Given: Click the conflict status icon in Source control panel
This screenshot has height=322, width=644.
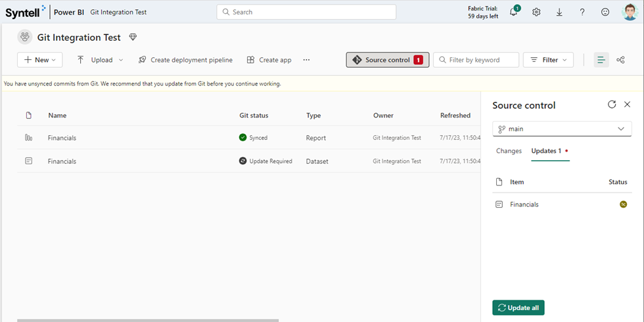Looking at the screenshot, I should pos(624,204).
